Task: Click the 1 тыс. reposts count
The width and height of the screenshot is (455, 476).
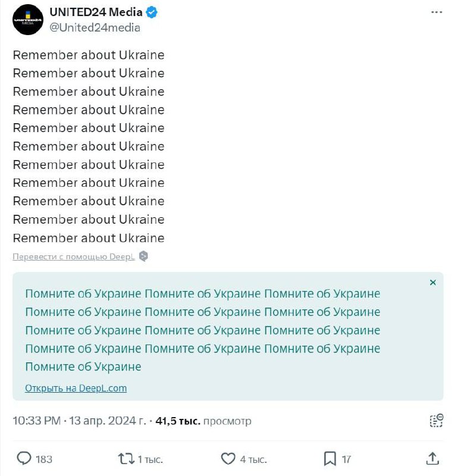Action: tap(150, 459)
